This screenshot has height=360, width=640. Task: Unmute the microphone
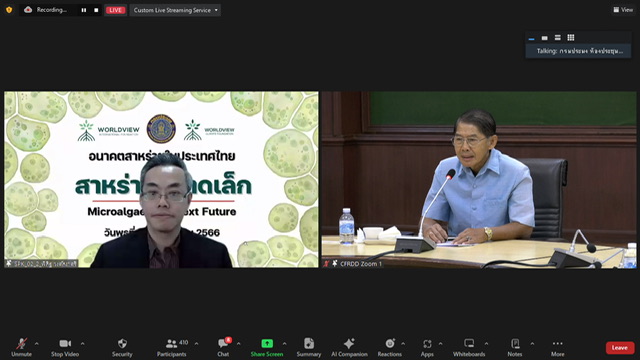click(21, 347)
